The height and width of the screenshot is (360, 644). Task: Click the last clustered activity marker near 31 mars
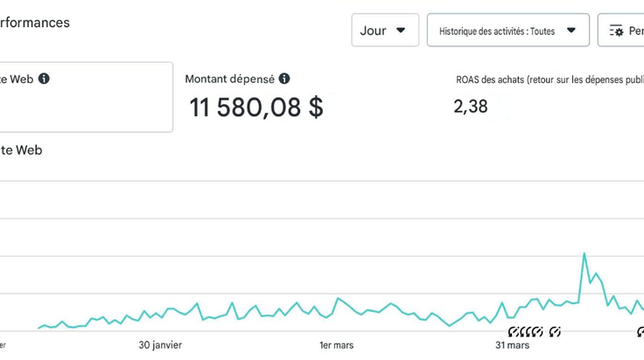(x=538, y=331)
